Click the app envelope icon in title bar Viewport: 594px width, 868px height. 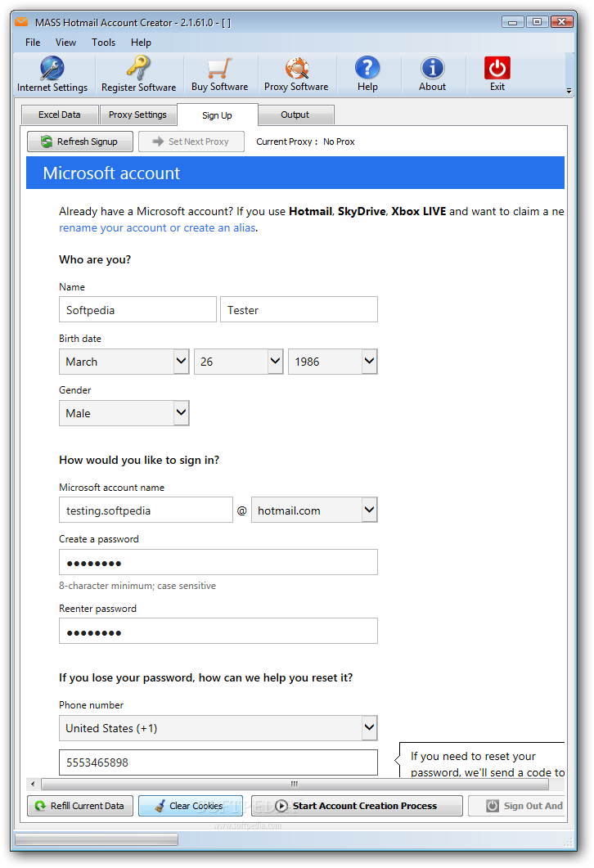point(21,22)
